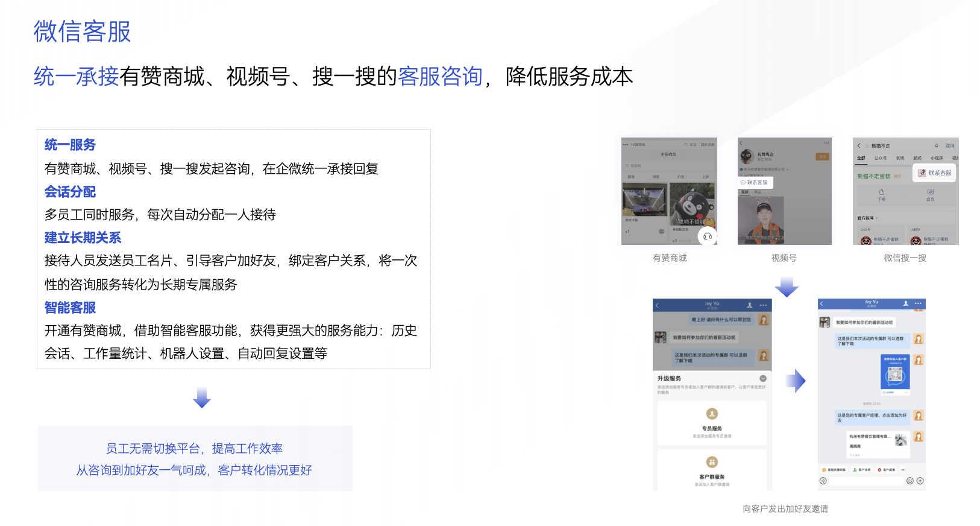Viewport: 980px width, 526px height.
Task: Tap the plus attachment icon in chat bar
Action: point(920,481)
